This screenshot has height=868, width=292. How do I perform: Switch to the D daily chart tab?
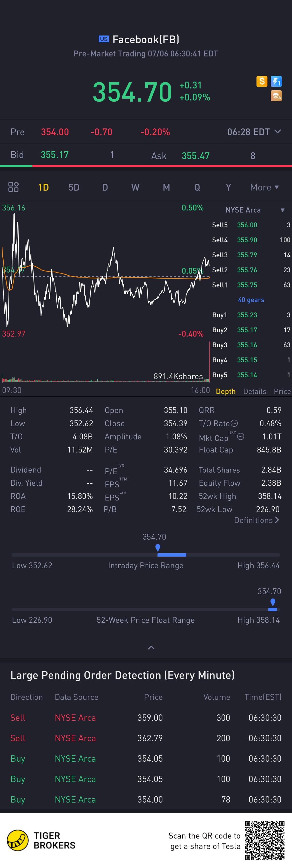(x=105, y=187)
